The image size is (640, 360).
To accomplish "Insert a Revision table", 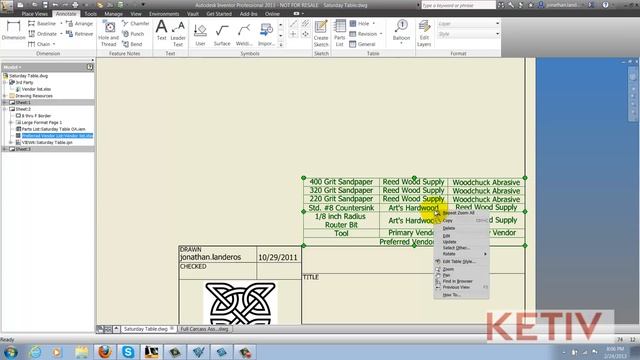I will (363, 34).
